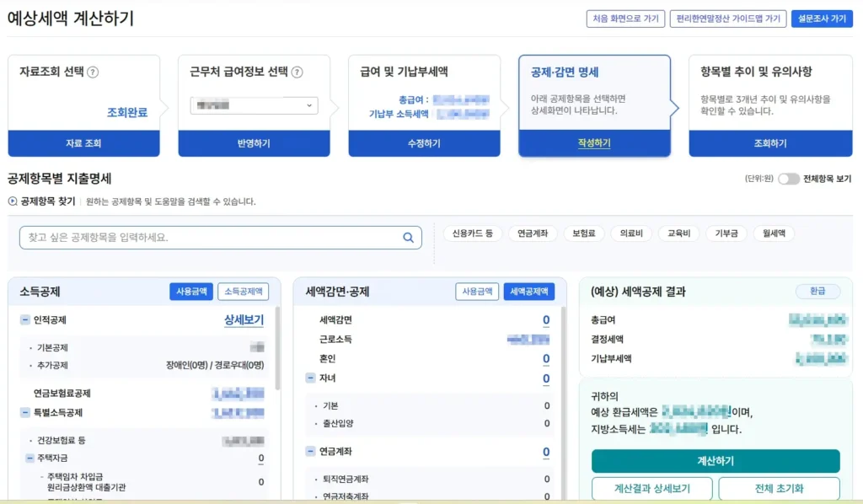Screen dimensions: 863x504
Task: Click inside the deduction item search input
Action: (x=211, y=237)
